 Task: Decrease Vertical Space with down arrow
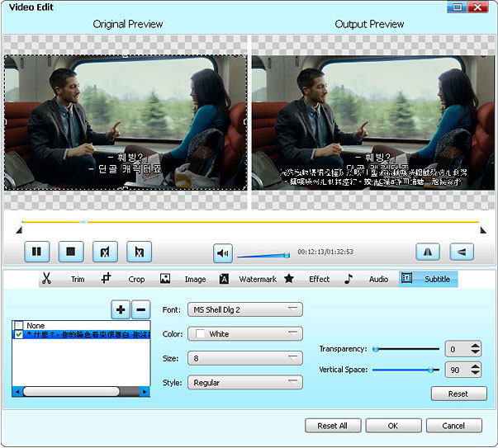click(x=475, y=372)
